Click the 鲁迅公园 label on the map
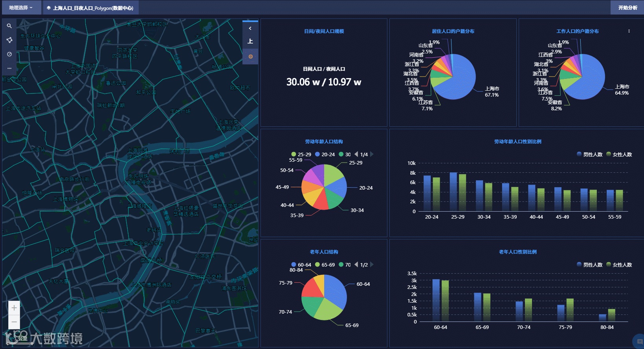The width and height of the screenshot is (644, 349). [x=116, y=83]
